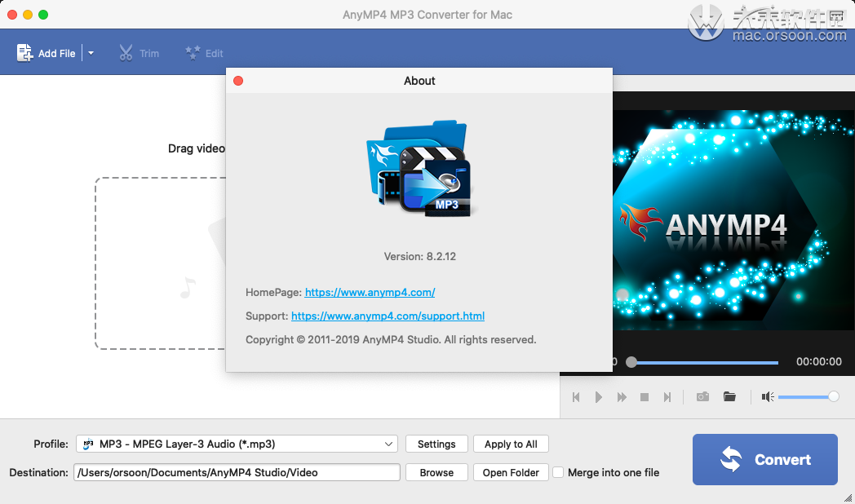
Task: Open the Profile format dropdown
Action: tap(237, 444)
